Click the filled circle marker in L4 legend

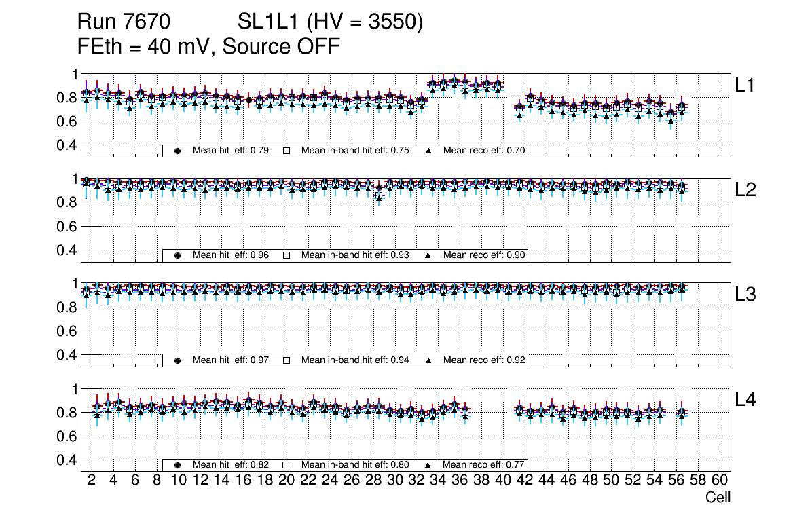click(x=177, y=465)
